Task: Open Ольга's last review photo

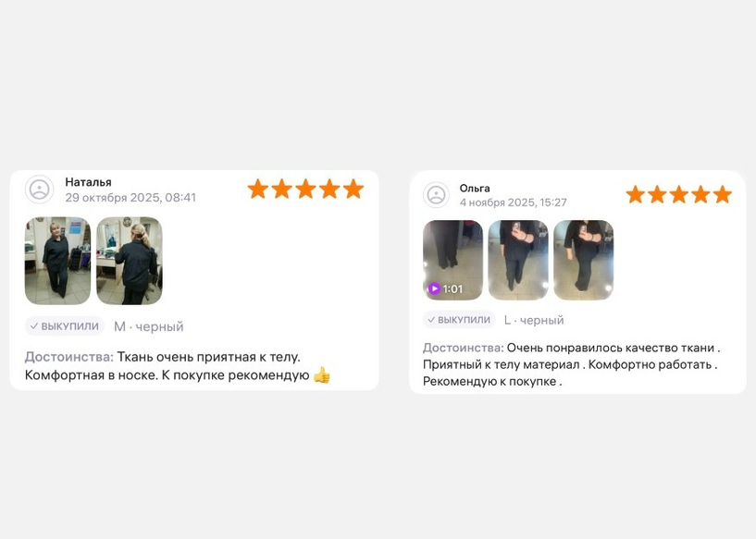Action: [583, 260]
